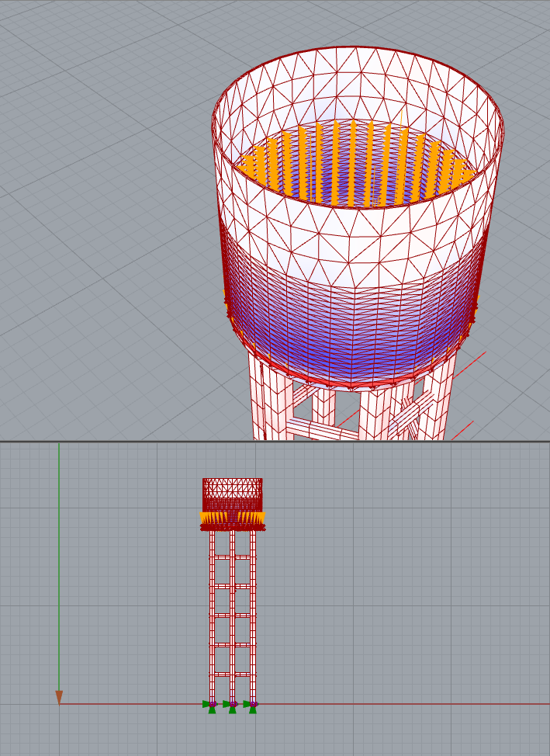The width and height of the screenshot is (550, 756).
Task: Select the blue-shaded tank wall in perspective view
Action: [352, 333]
